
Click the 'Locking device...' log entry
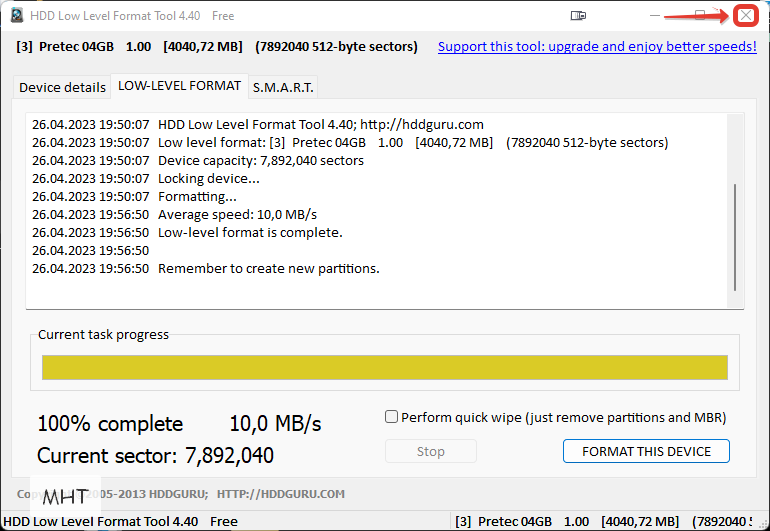point(209,179)
